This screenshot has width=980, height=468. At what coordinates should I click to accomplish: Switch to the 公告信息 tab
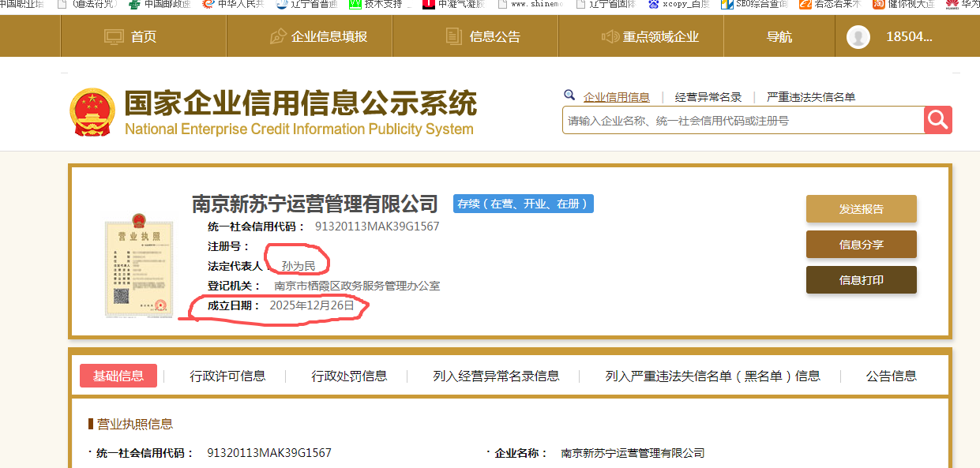[892, 376]
